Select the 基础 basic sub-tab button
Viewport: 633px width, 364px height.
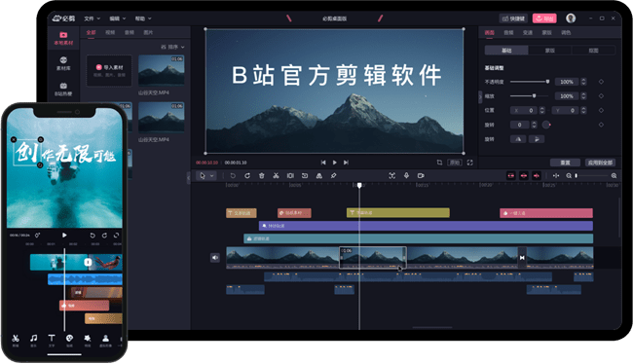pos(506,51)
